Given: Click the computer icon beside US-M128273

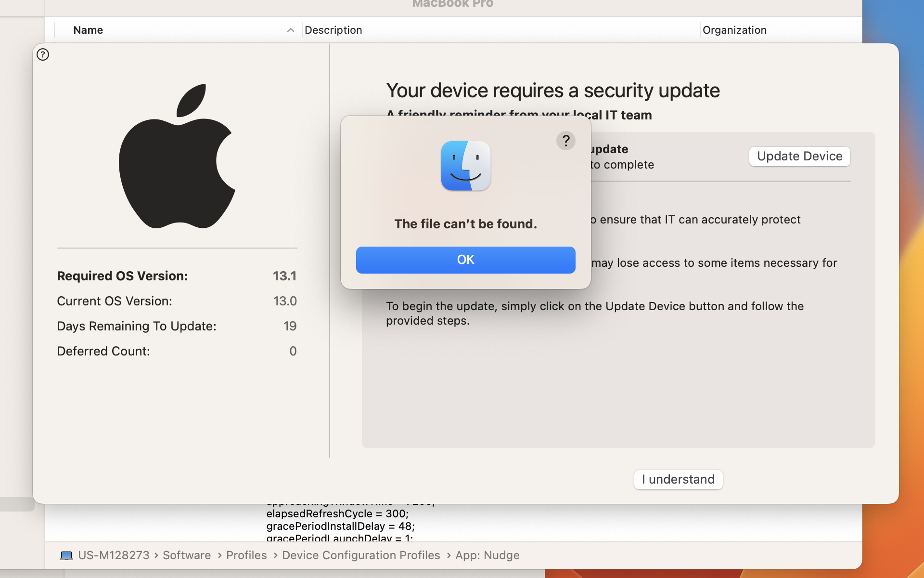Looking at the screenshot, I should point(66,555).
